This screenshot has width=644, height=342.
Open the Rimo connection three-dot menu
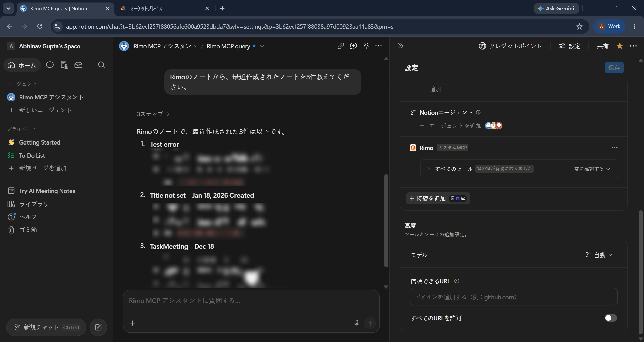[x=615, y=148]
